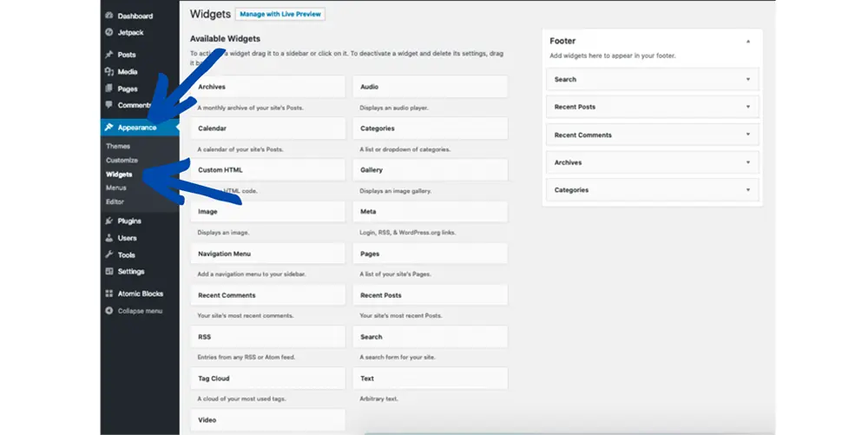The width and height of the screenshot is (868, 435).
Task: Click Manage with Live Preview button
Action: tap(280, 15)
